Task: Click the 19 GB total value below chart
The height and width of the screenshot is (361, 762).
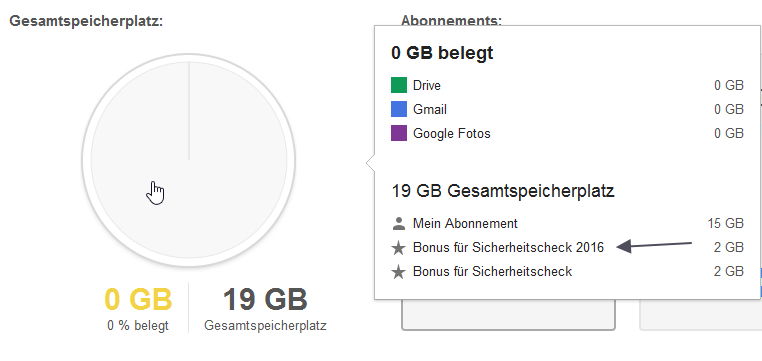Action: click(x=265, y=299)
